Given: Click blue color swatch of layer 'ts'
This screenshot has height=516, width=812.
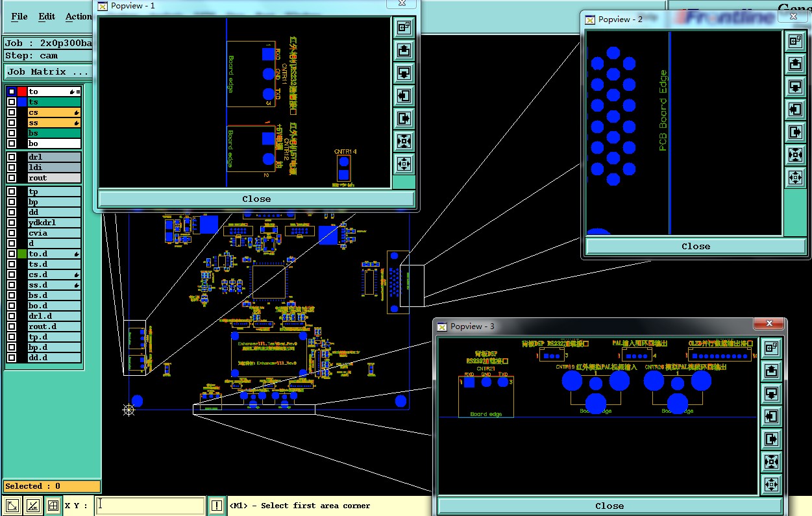Looking at the screenshot, I should point(22,102).
